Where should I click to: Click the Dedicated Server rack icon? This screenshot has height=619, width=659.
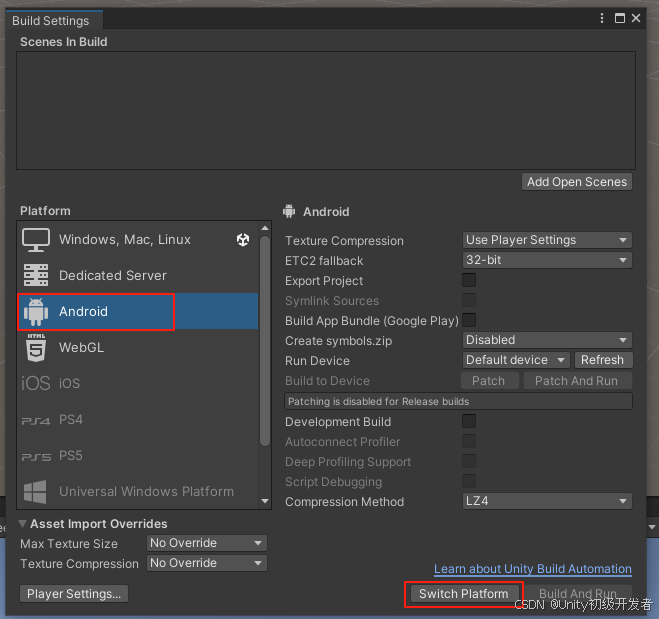pos(36,275)
